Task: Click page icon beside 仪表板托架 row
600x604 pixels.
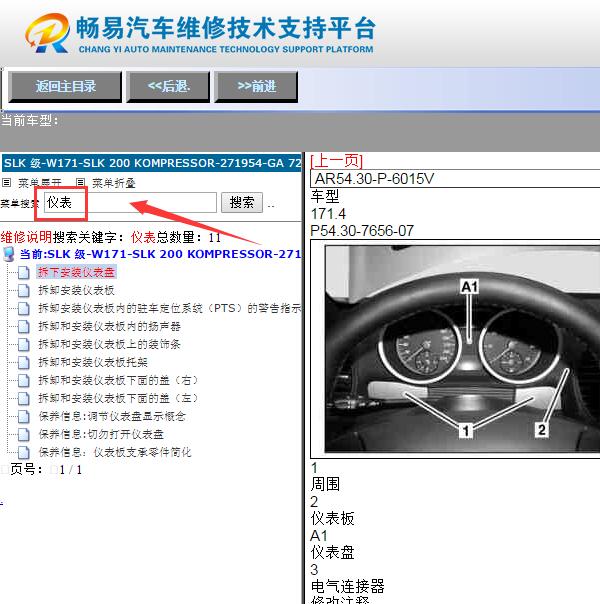Action: click(x=23, y=362)
